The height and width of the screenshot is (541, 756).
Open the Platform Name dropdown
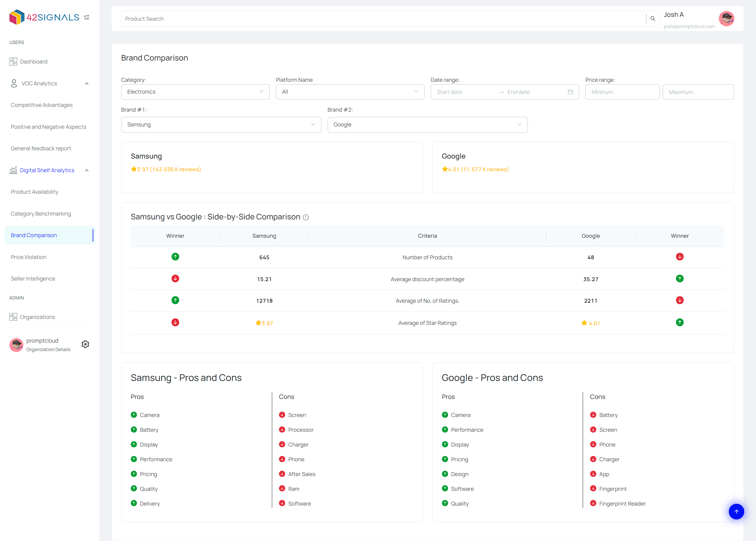(x=350, y=92)
